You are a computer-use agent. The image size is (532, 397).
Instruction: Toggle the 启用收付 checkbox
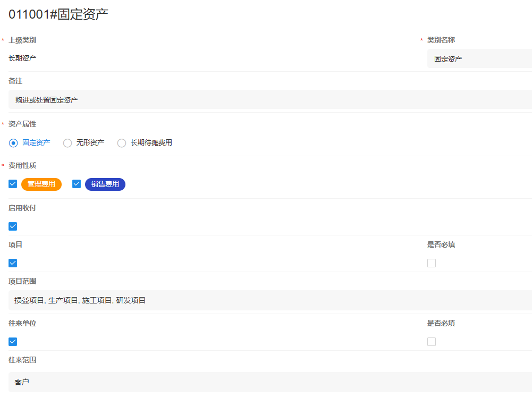tap(13, 226)
